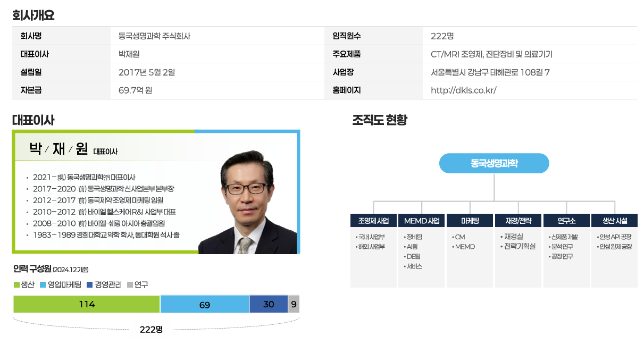Click the 222명 total headcount label
The height and width of the screenshot is (344, 644).
click(x=151, y=330)
